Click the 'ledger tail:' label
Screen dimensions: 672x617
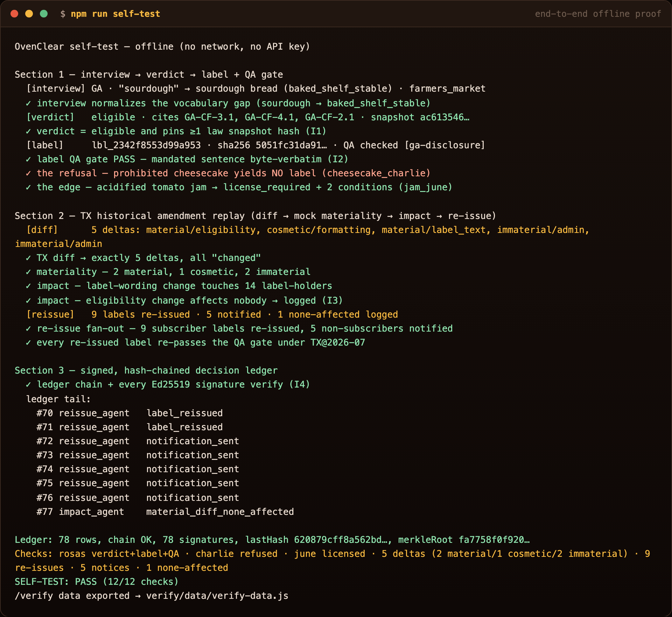[58, 399]
